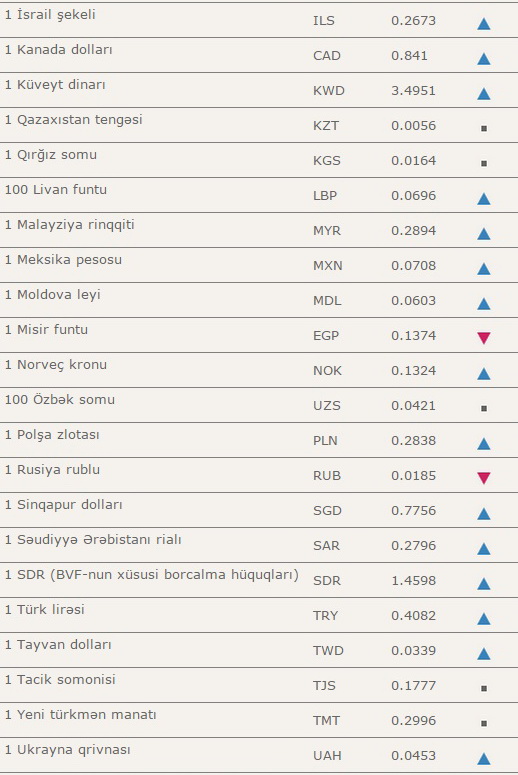Click the unchanged square marker for KZT

(x=484, y=129)
